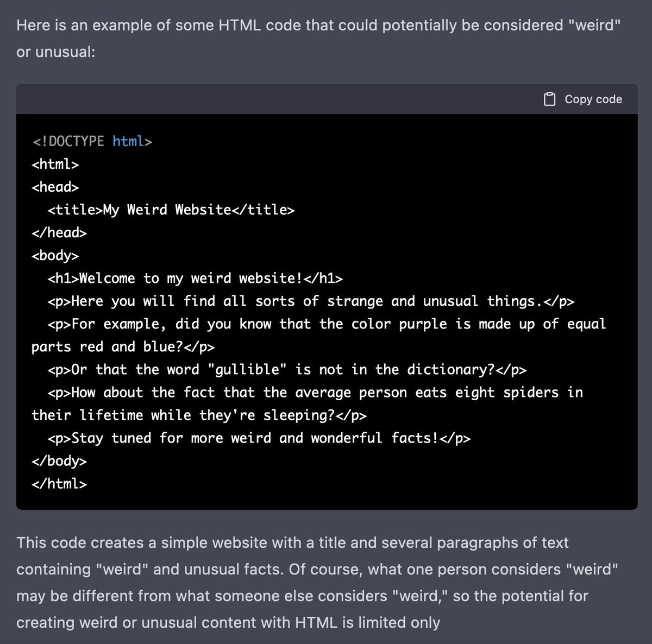Click the Copy code button label
The height and width of the screenshot is (644, 652).
593,99
